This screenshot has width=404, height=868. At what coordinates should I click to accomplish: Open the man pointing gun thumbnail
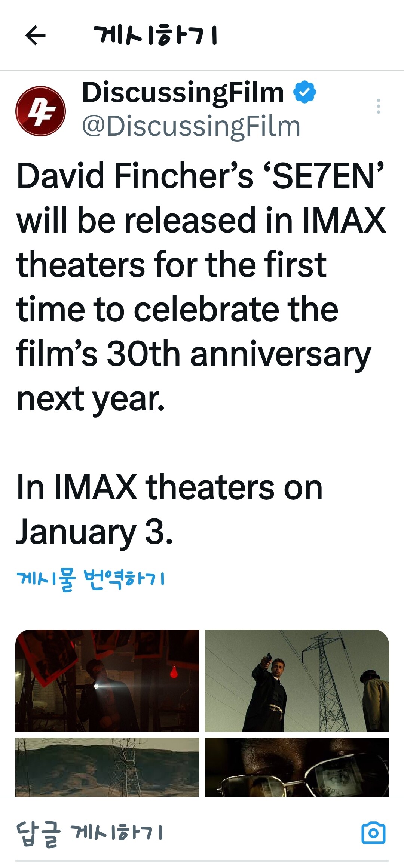point(297,680)
